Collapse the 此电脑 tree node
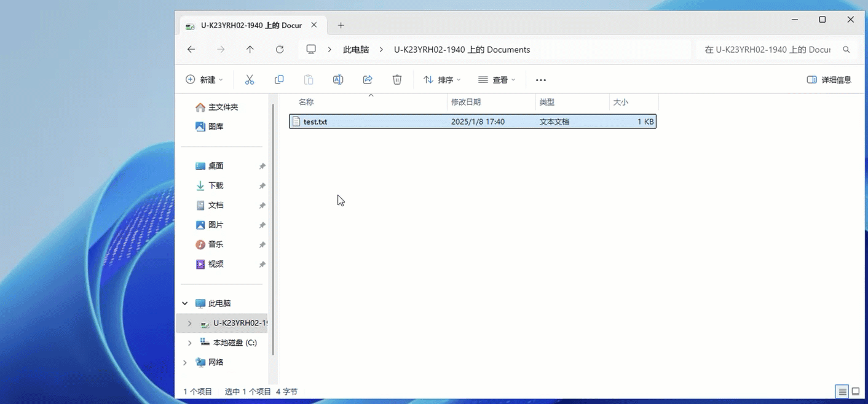The height and width of the screenshot is (404, 868). click(x=185, y=303)
